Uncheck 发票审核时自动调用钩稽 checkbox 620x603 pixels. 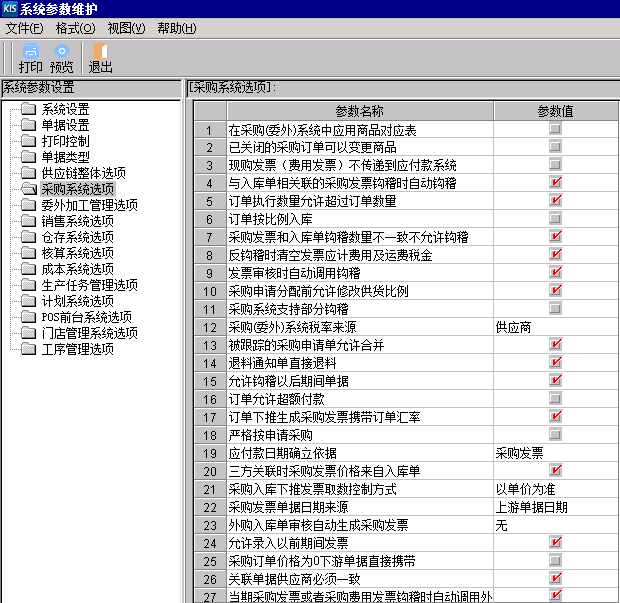pyautogui.click(x=555, y=272)
